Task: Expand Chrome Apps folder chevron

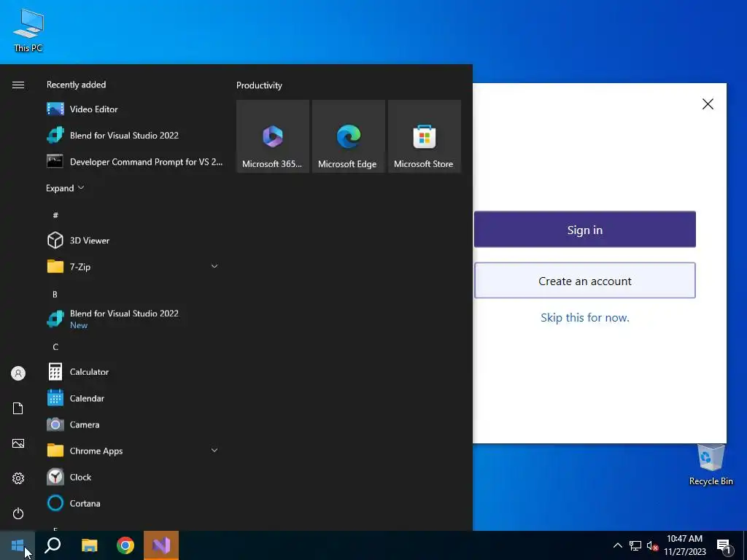Action: [x=214, y=450]
